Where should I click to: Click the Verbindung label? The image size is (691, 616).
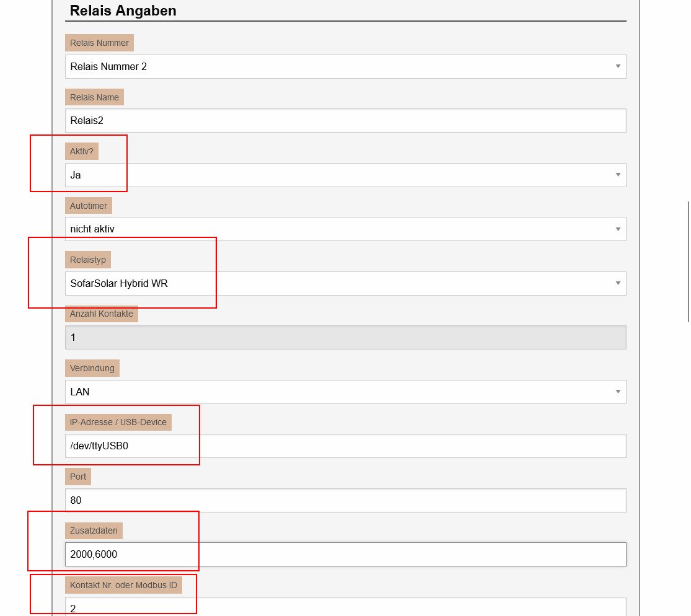click(x=92, y=368)
